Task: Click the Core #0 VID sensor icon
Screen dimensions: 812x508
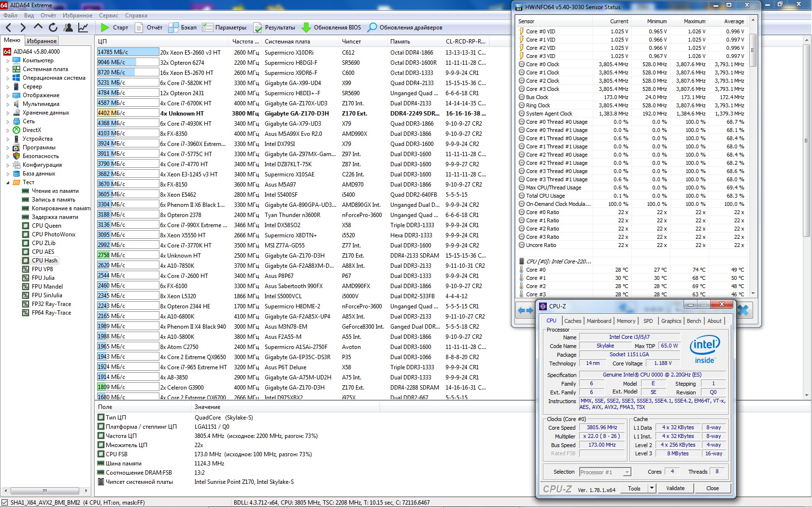Action: click(521, 31)
